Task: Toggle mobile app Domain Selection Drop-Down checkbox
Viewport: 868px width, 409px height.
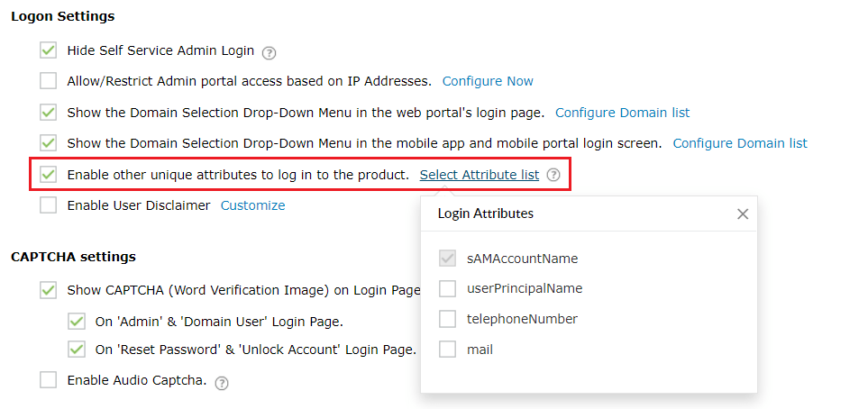Action: [48, 143]
